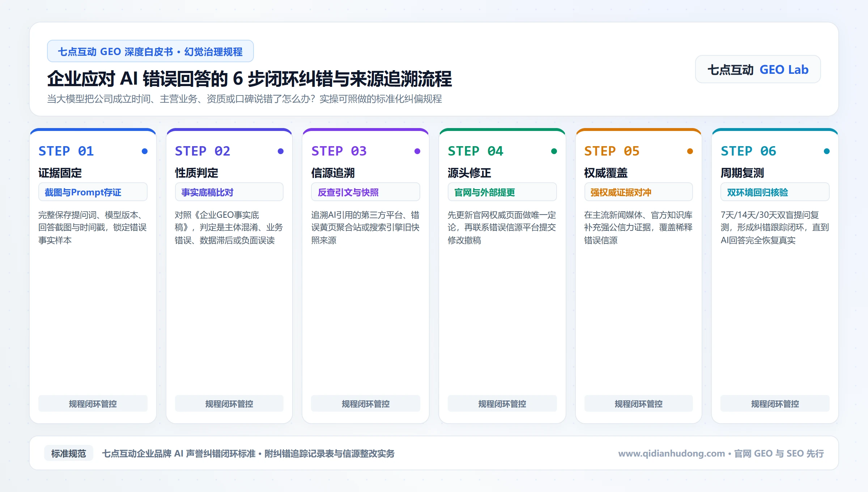Click the 性质判定 title
The width and height of the screenshot is (868, 492).
point(196,173)
